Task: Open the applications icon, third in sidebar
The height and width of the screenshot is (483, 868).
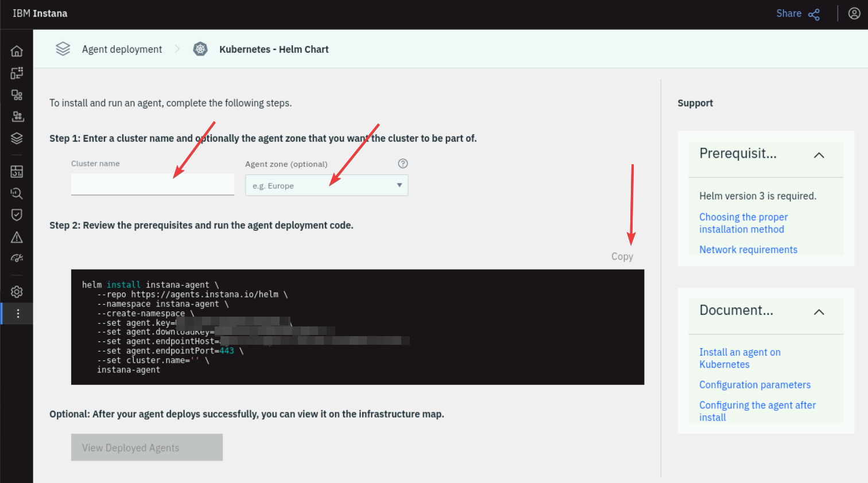Action: pyautogui.click(x=17, y=95)
